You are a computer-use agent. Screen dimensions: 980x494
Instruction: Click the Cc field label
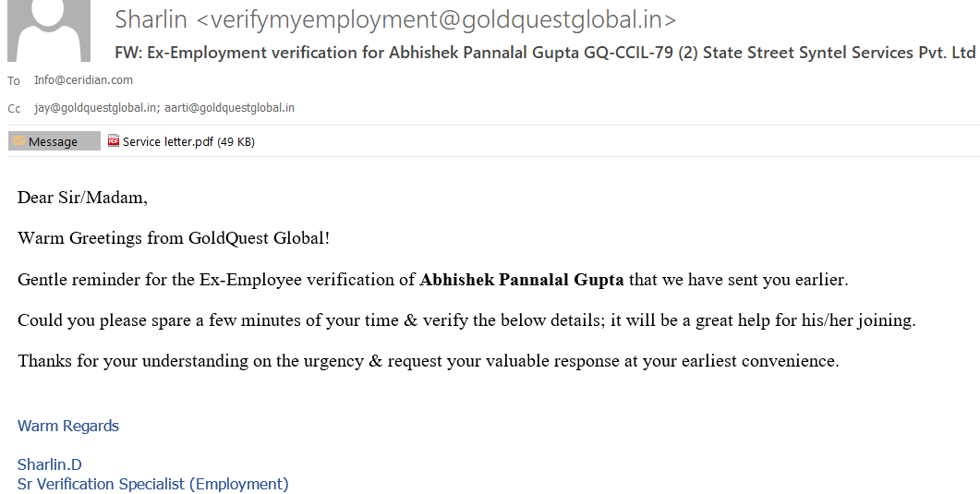(14, 109)
